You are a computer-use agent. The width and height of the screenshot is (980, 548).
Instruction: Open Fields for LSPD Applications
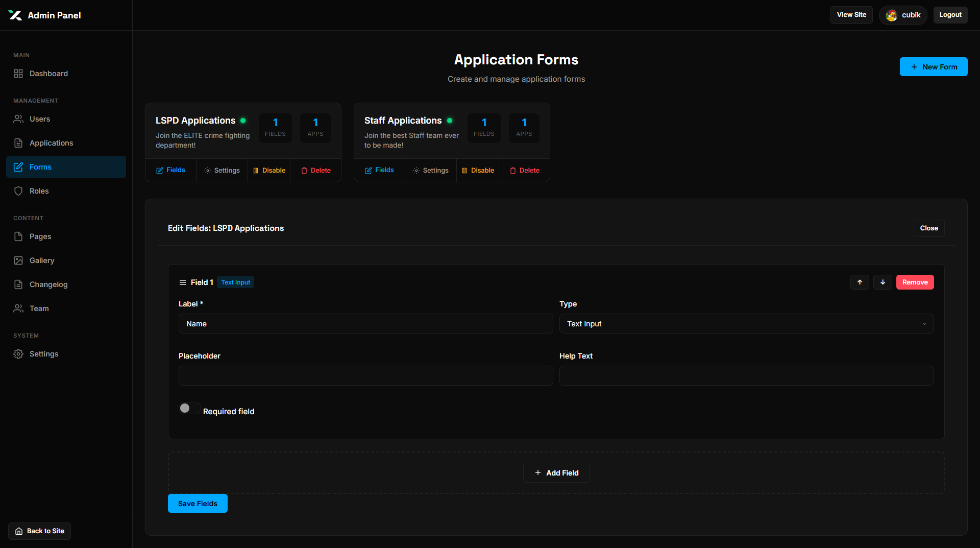coord(170,170)
